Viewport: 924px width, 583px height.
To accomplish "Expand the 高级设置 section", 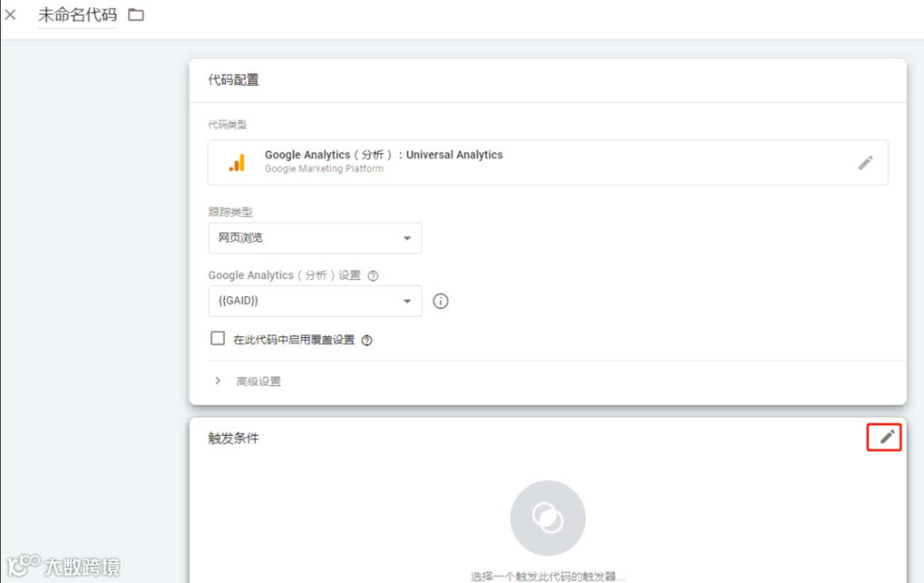I will [248, 381].
